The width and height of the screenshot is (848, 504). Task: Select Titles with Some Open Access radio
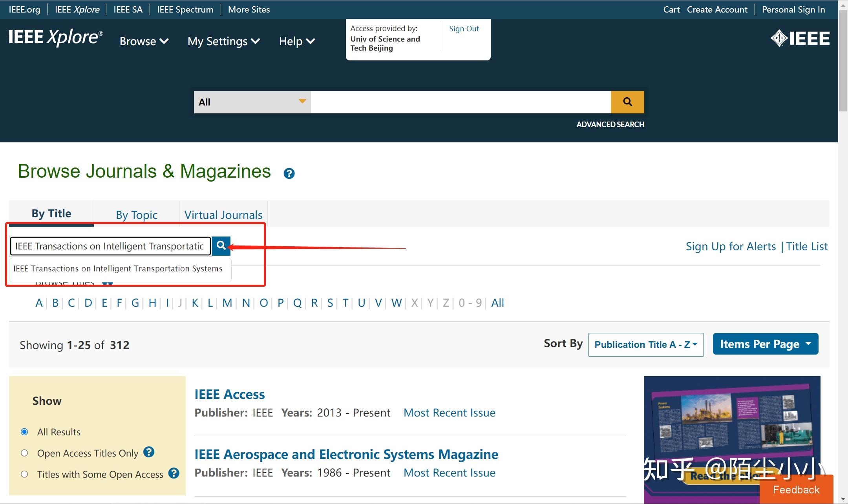(24, 474)
